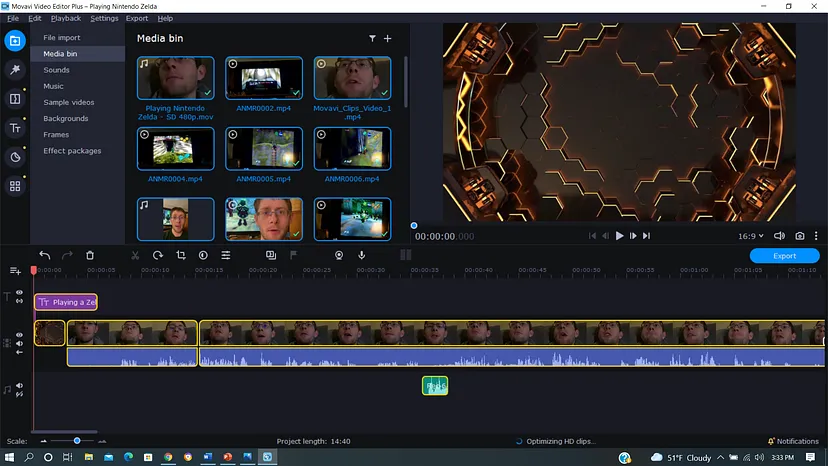Open the Settings menu
Image resolution: width=828 pixels, height=466 pixels.
tap(104, 18)
